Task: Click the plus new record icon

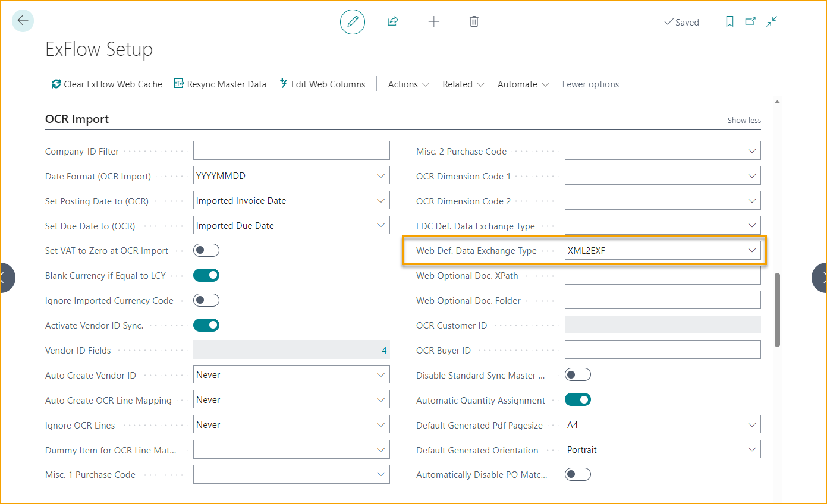Action: point(434,22)
